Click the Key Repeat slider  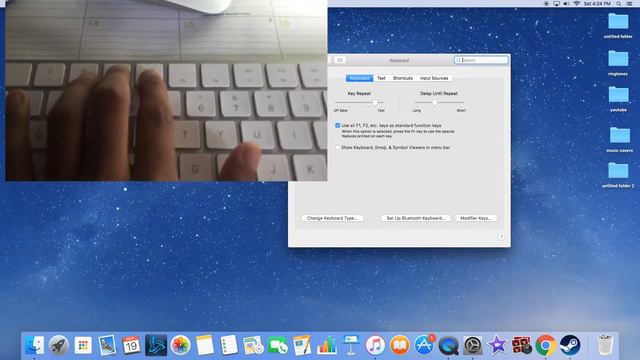pos(359,103)
